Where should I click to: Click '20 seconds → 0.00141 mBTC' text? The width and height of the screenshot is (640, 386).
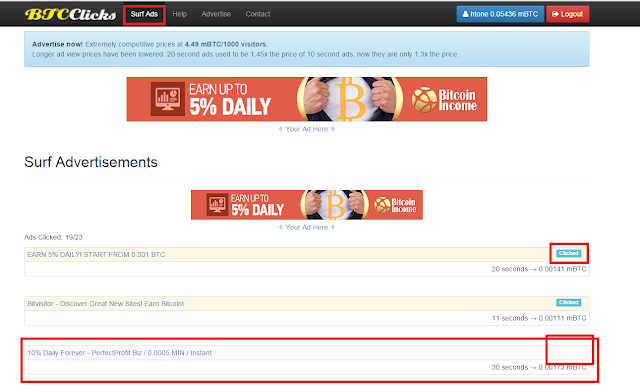(x=539, y=269)
